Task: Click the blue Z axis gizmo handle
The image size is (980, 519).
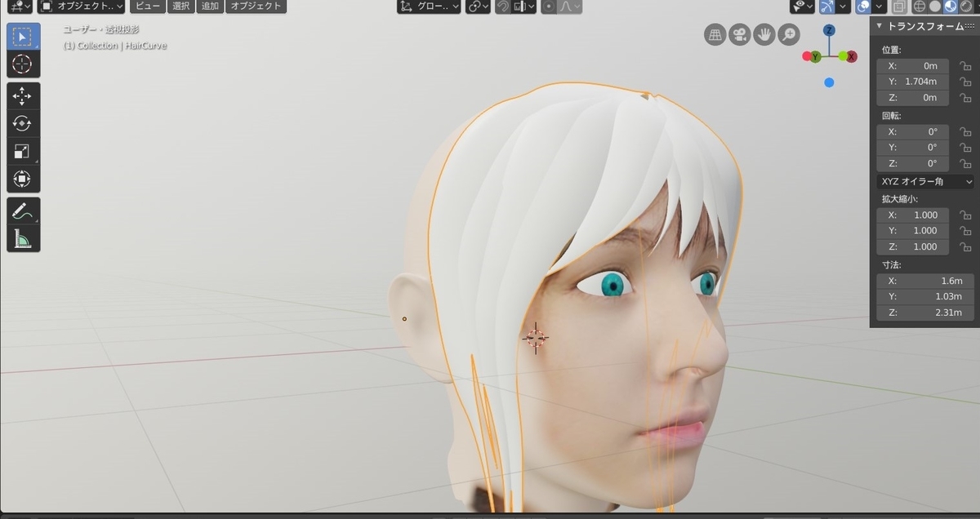Action: click(x=829, y=30)
